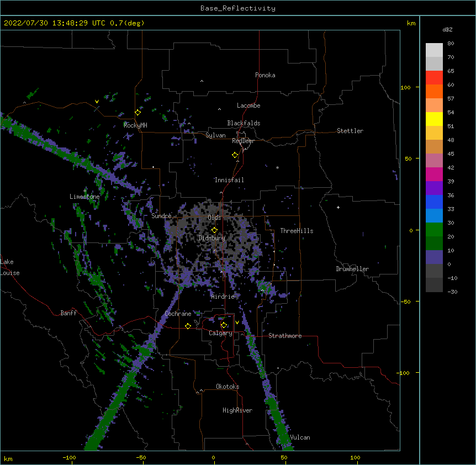
Task: Select the light orange 54-57 dBZ swatch
Action: coord(434,105)
